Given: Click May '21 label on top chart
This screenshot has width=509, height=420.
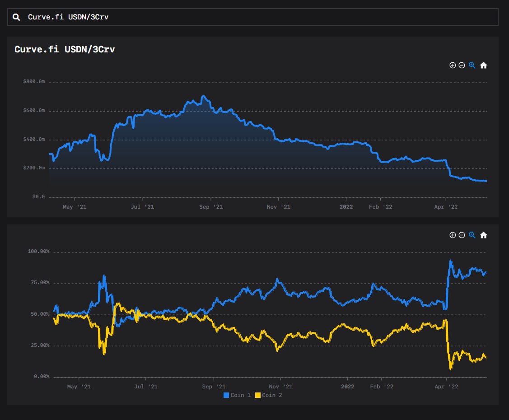Looking at the screenshot, I should (75, 207).
